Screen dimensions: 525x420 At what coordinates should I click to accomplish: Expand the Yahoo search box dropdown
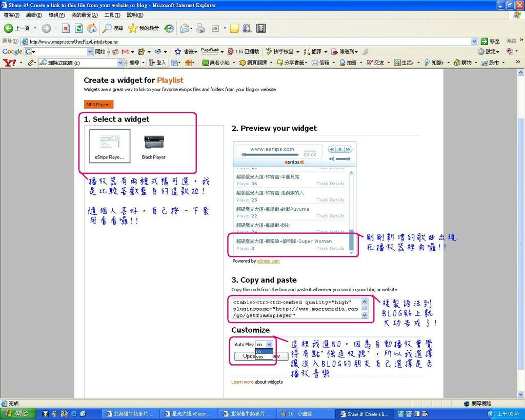coord(120,63)
